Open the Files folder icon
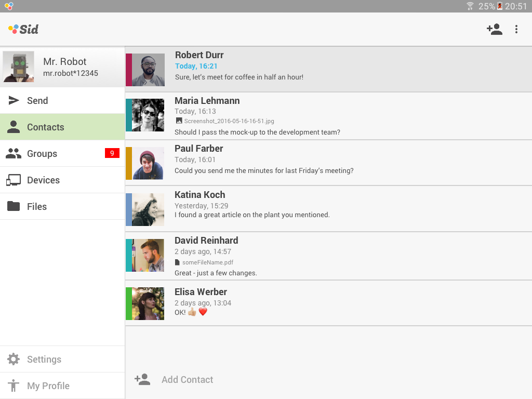 14,206
